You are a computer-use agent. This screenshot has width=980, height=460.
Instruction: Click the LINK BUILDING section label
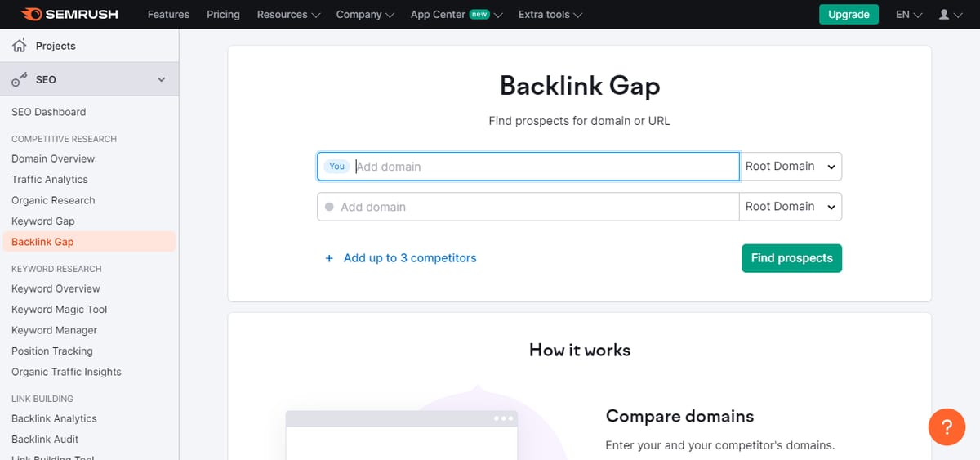point(42,399)
